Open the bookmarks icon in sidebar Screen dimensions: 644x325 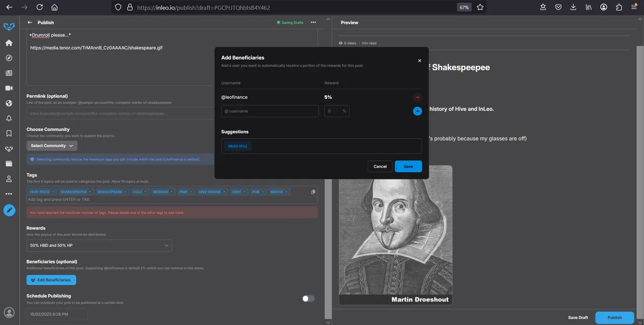tap(9, 133)
